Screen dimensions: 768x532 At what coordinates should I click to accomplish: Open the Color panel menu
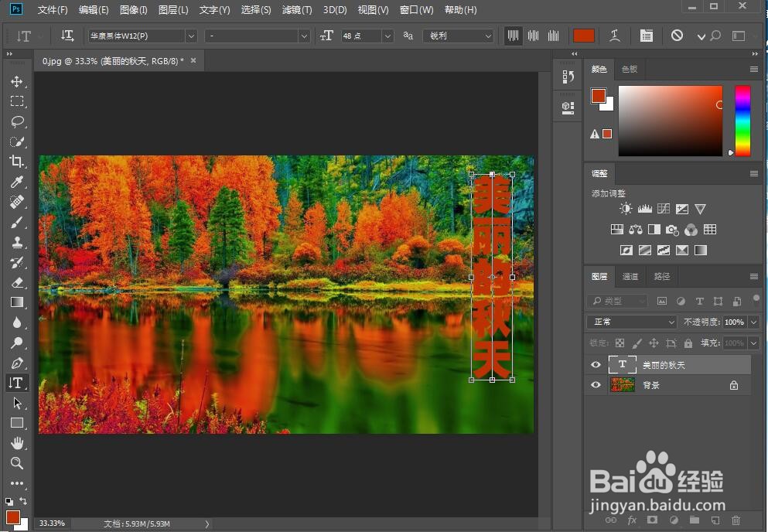pyautogui.click(x=754, y=70)
